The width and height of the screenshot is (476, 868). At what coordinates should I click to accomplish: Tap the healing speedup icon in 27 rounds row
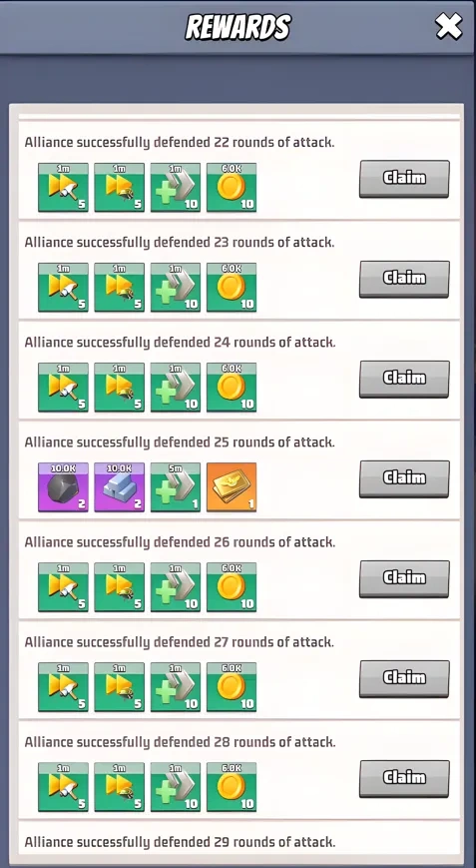[x=176, y=687]
